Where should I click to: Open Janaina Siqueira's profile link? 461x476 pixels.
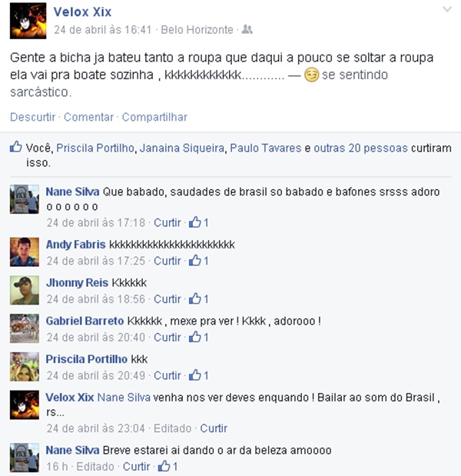click(181, 148)
